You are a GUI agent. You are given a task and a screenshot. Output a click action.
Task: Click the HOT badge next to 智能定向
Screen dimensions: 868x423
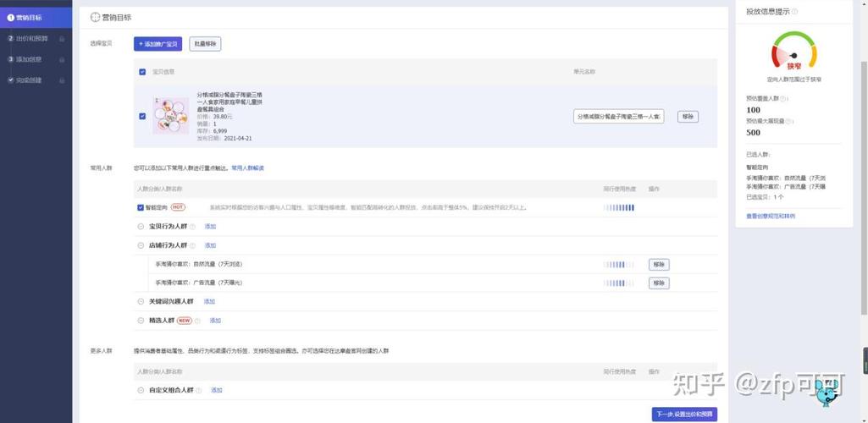[x=178, y=207]
